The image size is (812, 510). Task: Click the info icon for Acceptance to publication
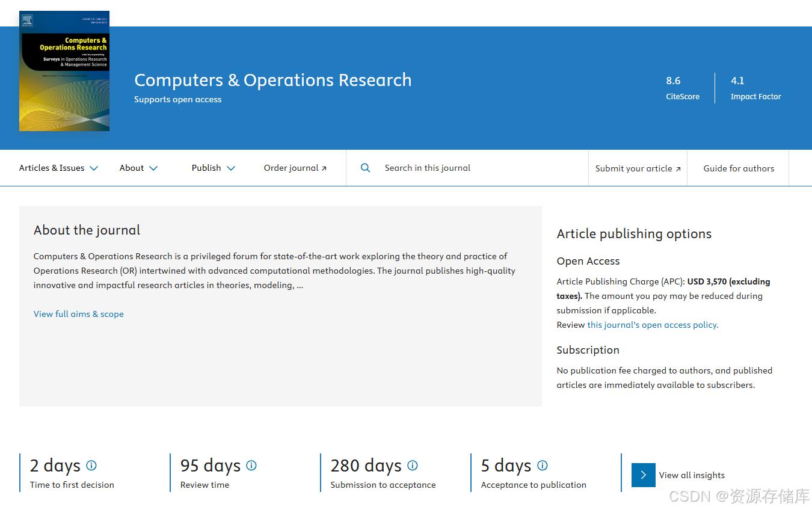[x=543, y=465]
